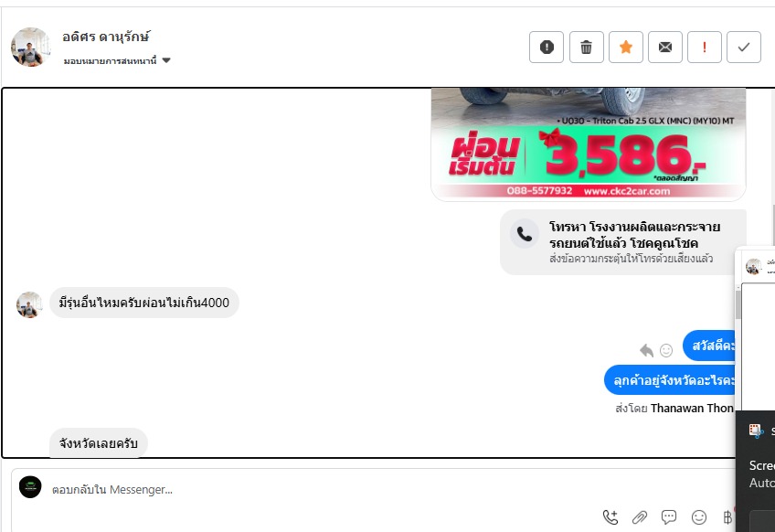This screenshot has height=532, width=775.
Task: Flag conversation as priority with red exclamation
Action: [x=705, y=47]
